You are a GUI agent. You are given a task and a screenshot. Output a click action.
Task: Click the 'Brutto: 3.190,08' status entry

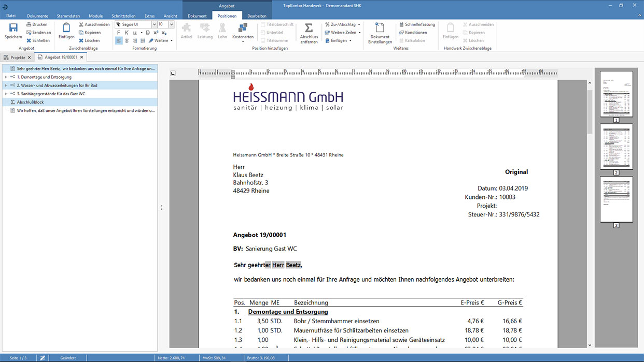point(260,358)
